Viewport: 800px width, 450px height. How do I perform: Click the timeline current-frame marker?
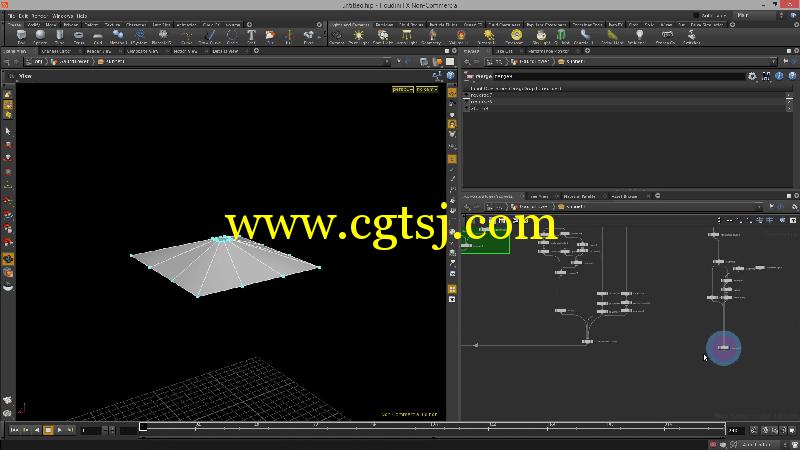point(143,427)
